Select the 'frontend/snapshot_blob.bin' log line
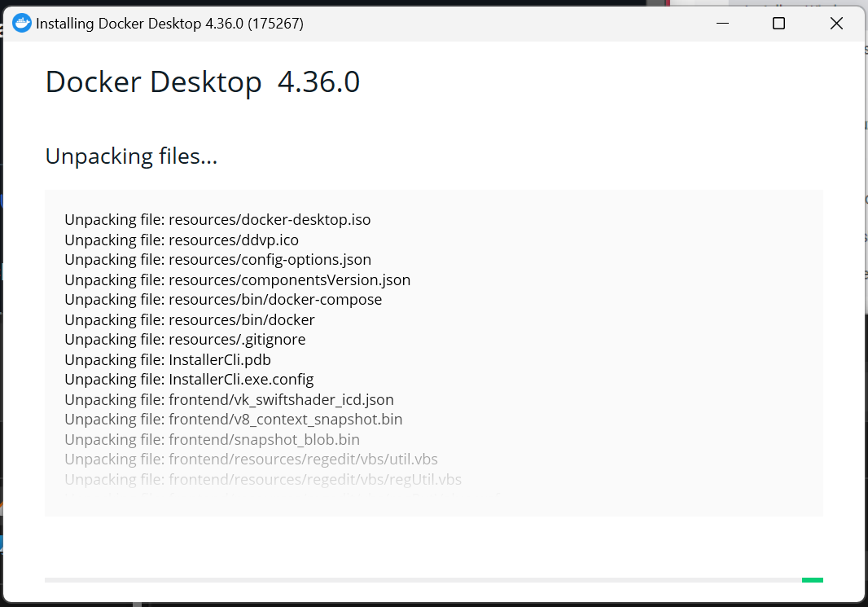The image size is (868, 607). click(212, 439)
